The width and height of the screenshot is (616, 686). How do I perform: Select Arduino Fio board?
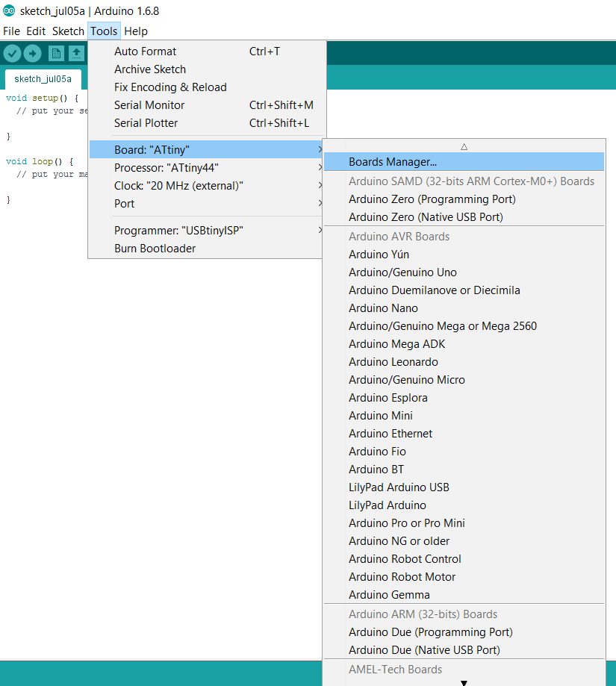pyautogui.click(x=464, y=452)
